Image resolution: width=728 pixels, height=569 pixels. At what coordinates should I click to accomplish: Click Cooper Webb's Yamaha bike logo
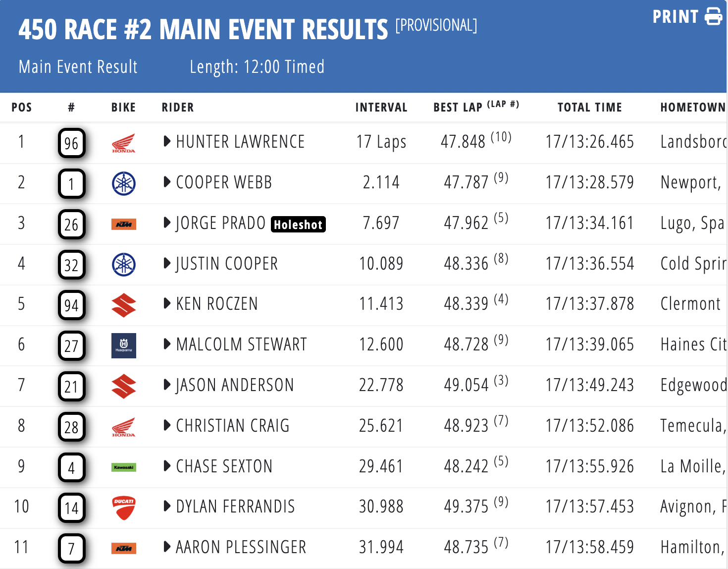[x=123, y=183]
